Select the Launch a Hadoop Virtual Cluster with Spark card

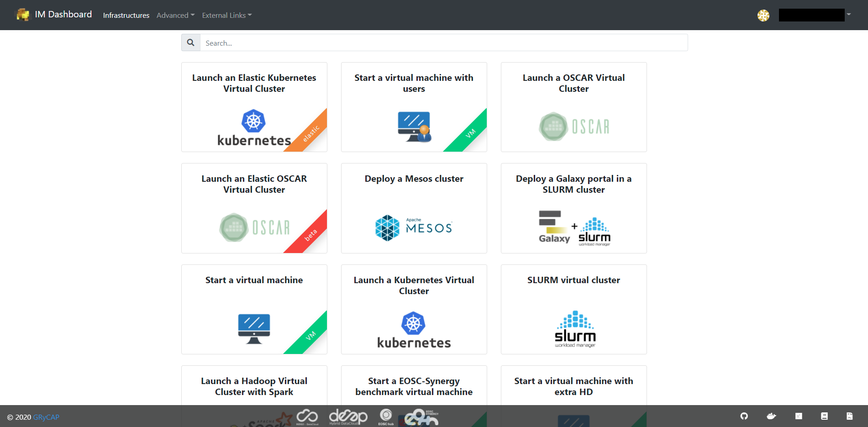[254, 386]
